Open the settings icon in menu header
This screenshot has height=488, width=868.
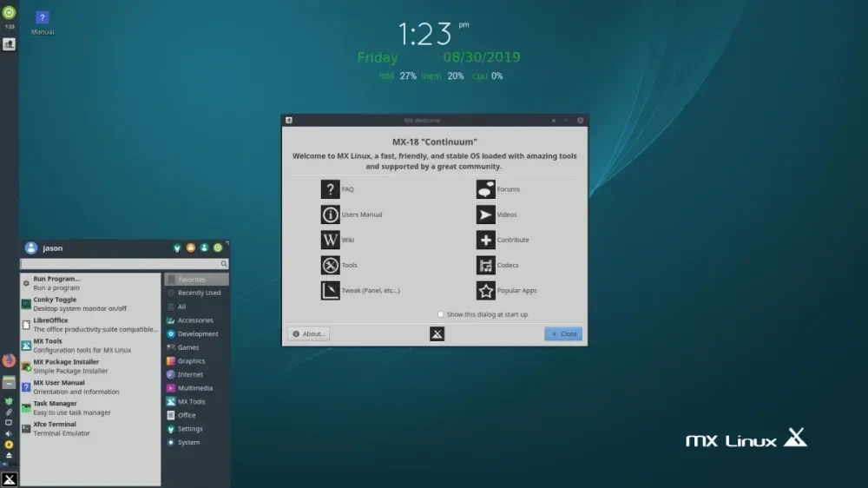pos(177,248)
